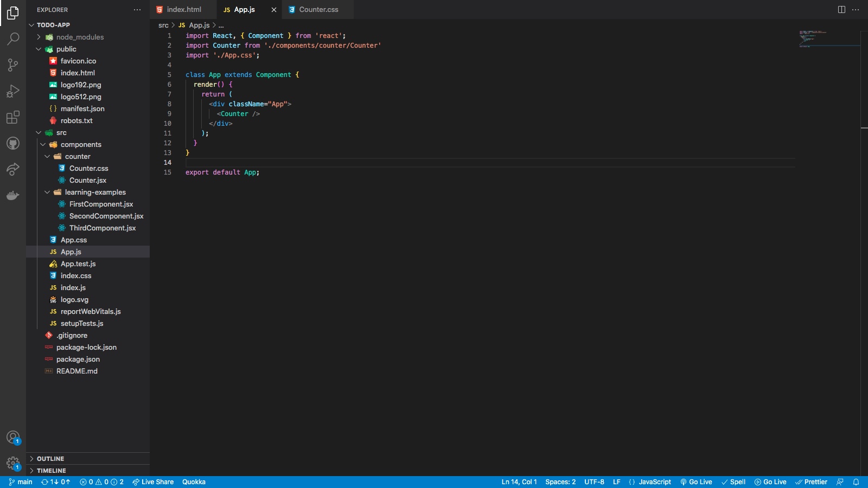The image size is (868, 488).
Task: Place cursor on export default App line
Action: (x=222, y=172)
